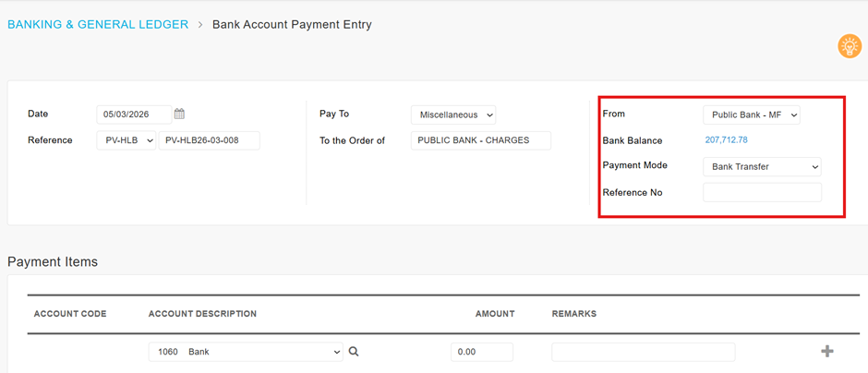Image resolution: width=868 pixels, height=373 pixels.
Task: Click the bank balance 207,712.78 link
Action: pos(726,140)
